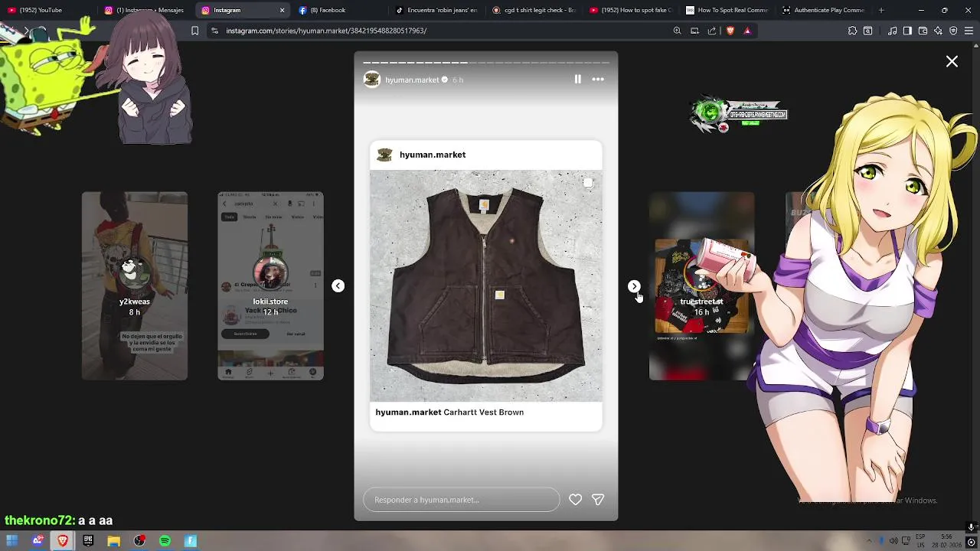Open the volume speaker tray icon
Viewport: 980px width, 551px height.
(893, 541)
